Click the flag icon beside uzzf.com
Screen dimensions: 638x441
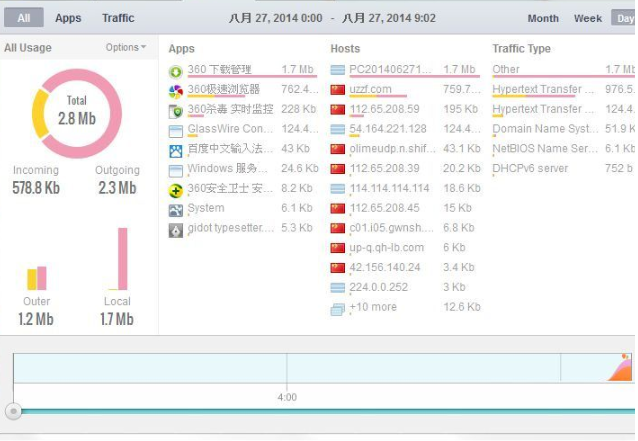click(x=338, y=90)
